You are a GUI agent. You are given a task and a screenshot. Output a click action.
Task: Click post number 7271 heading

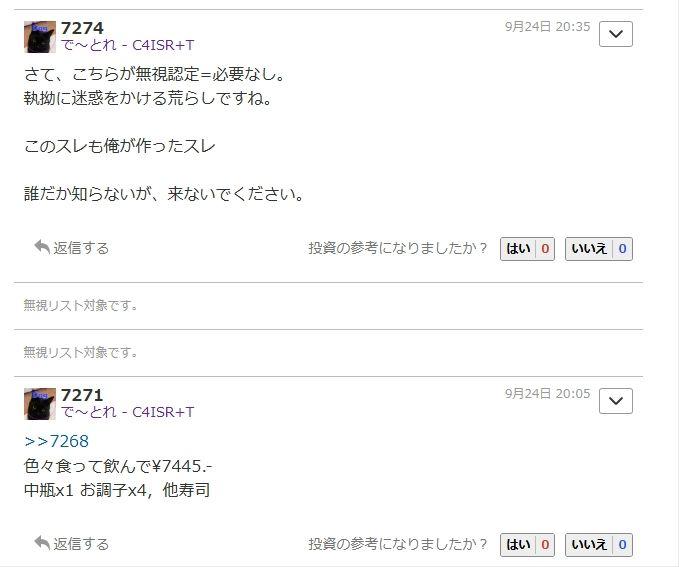click(82, 395)
